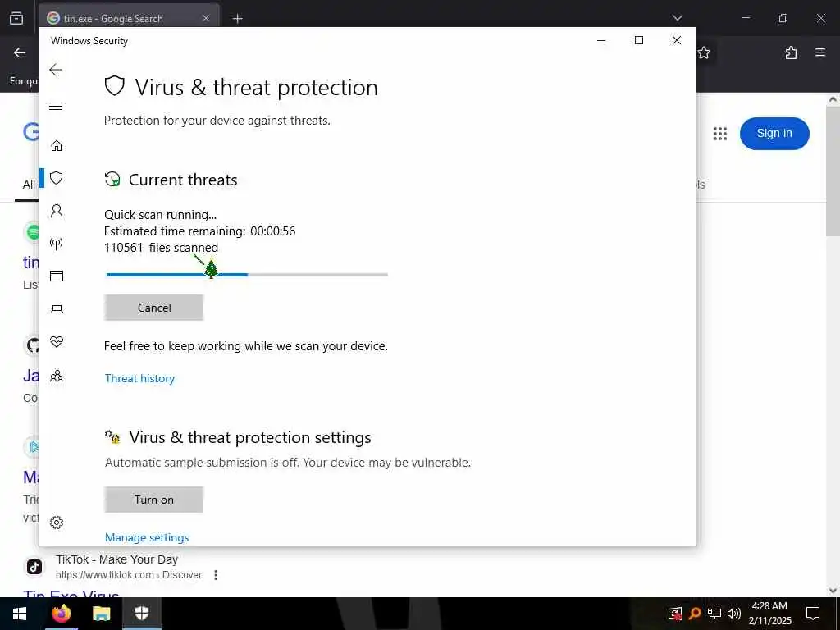Viewport: 840px width, 630px height.
Task: Turn on automatic sample submission
Action: coord(153,500)
